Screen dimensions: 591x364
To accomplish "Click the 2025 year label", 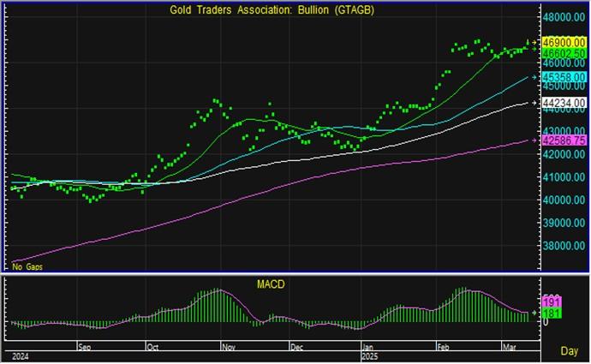I will pyautogui.click(x=370, y=356).
